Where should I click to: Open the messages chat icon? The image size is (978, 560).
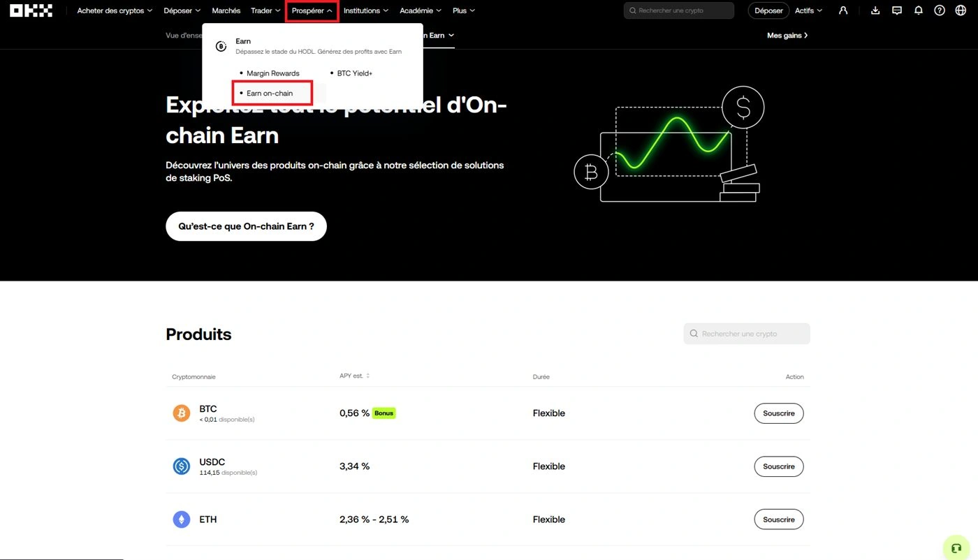point(897,10)
